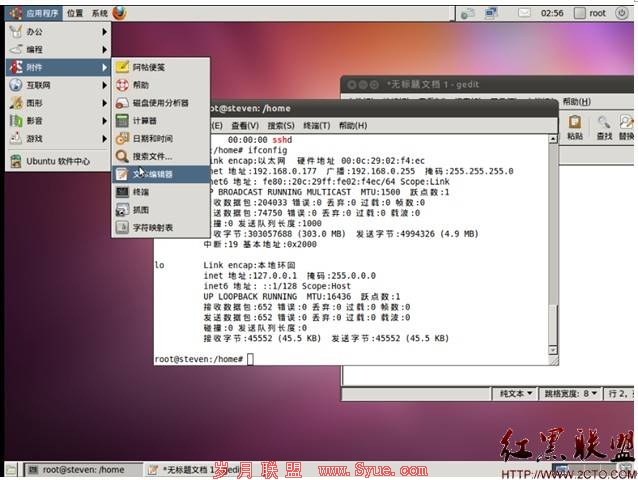Image resolution: width=638 pixels, height=480 pixels.
Task: Launch 计算器 calculator
Action: click(161, 121)
